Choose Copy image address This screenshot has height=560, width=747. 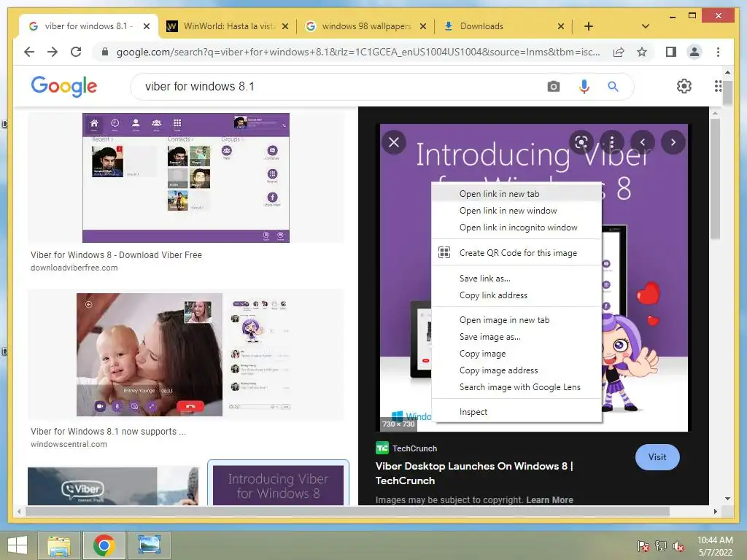516,370
